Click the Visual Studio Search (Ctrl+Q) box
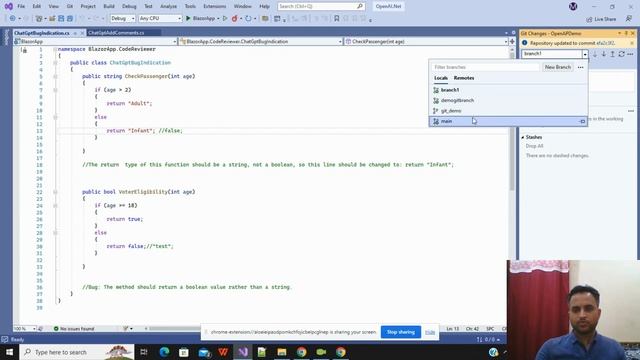640x360 pixels. (321, 6)
